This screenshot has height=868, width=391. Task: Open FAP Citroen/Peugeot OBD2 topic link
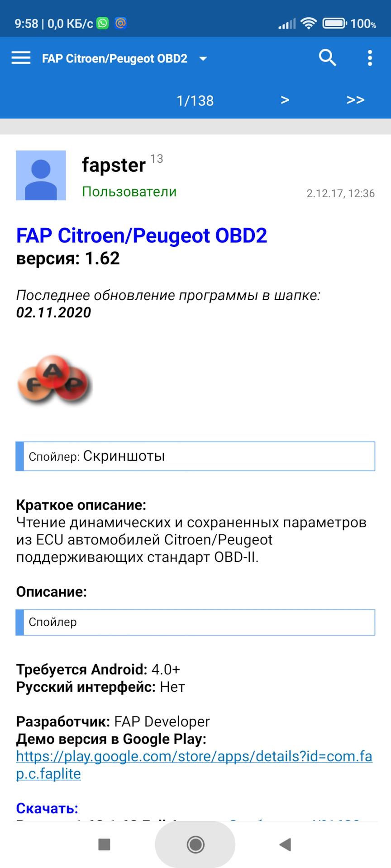tap(141, 235)
